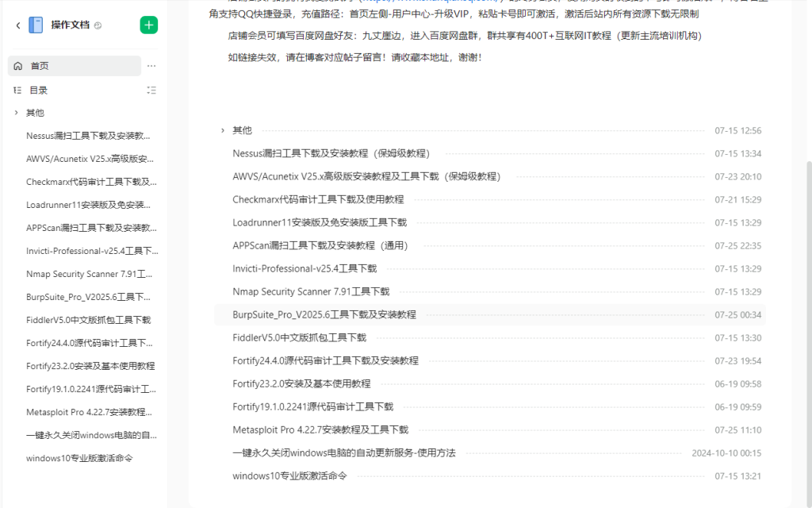Open 一键永久关闭windows电脑的自动更新服务-使用方法 in main catalog
Image resolution: width=812 pixels, height=508 pixels.
pos(344,452)
